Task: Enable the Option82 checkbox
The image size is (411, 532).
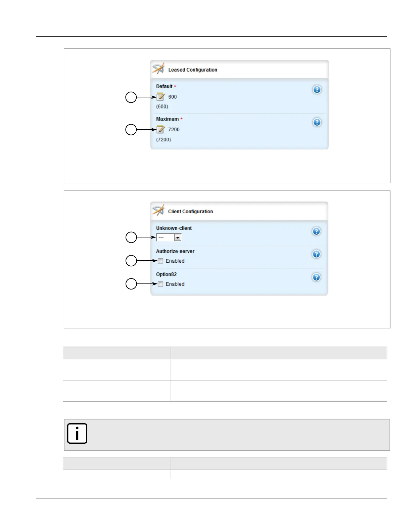Action: (161, 284)
